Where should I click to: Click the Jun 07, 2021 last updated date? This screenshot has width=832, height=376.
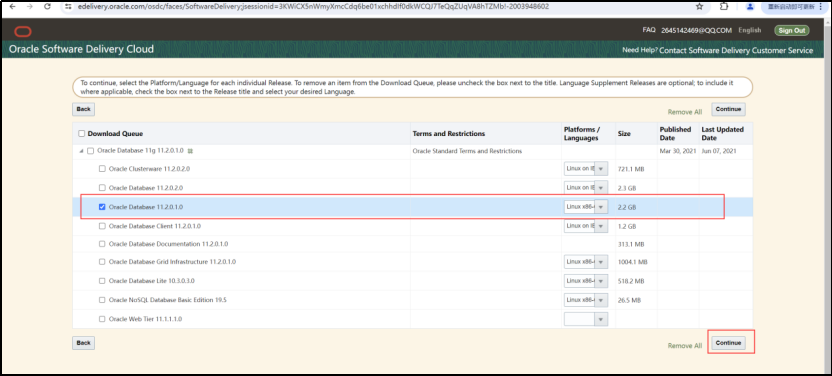[x=718, y=151]
